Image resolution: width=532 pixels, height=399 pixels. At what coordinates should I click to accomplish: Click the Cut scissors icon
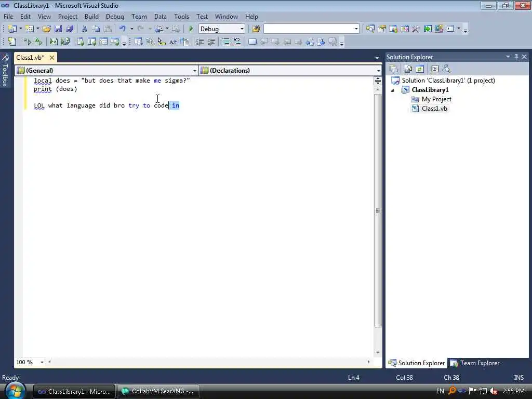[x=85, y=29]
